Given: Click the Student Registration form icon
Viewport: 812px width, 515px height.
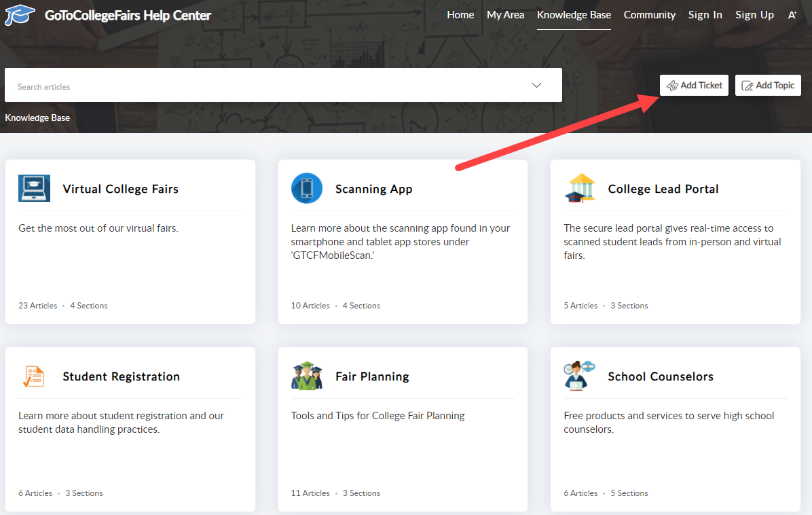Looking at the screenshot, I should [34, 376].
